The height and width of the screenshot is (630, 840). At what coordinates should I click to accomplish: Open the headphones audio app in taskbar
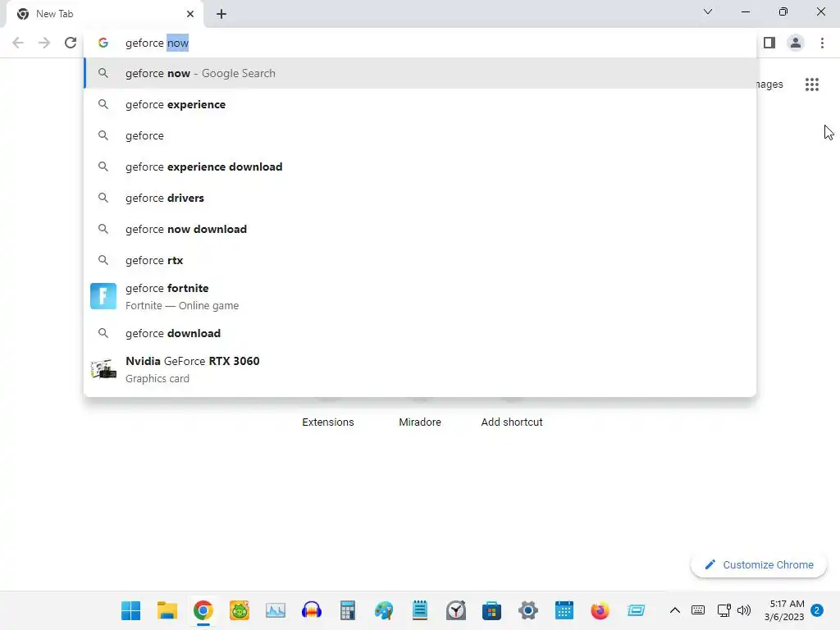click(x=311, y=610)
